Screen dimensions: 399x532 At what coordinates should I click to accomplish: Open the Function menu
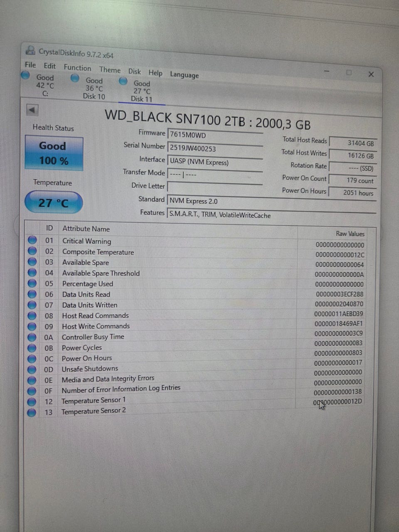pyautogui.click(x=77, y=68)
